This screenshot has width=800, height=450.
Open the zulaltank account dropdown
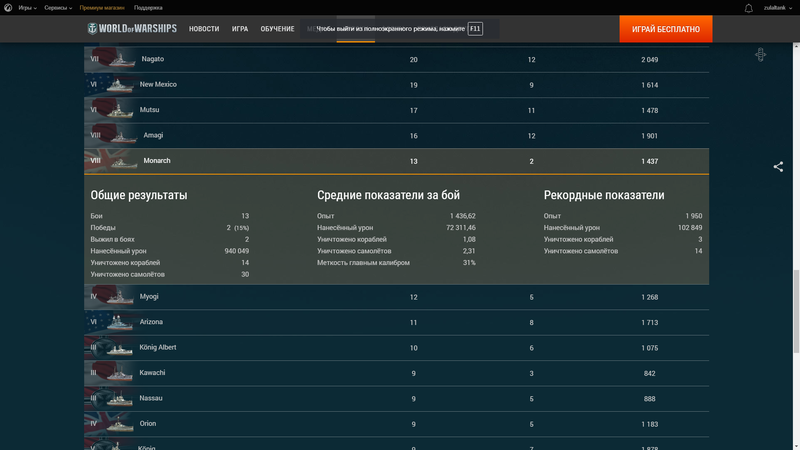tap(778, 8)
